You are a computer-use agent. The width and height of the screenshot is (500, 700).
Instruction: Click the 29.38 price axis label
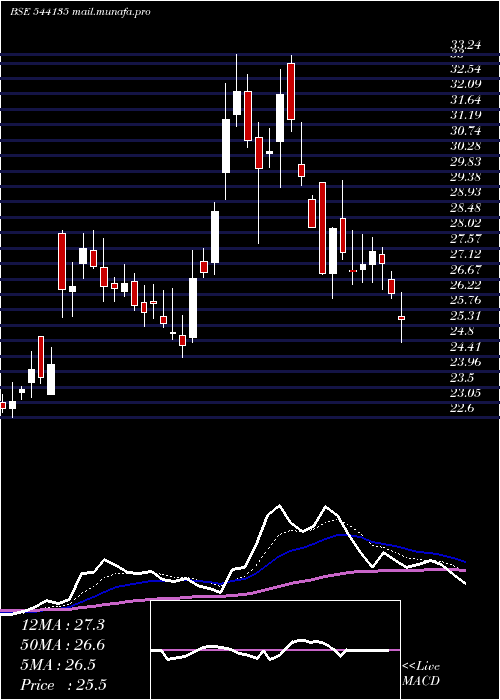pos(466,177)
